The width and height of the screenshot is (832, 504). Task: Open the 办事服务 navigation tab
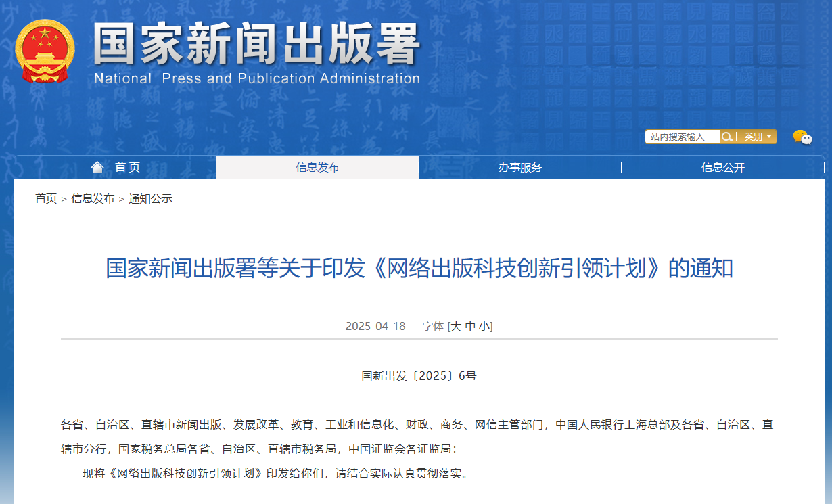pos(519,167)
